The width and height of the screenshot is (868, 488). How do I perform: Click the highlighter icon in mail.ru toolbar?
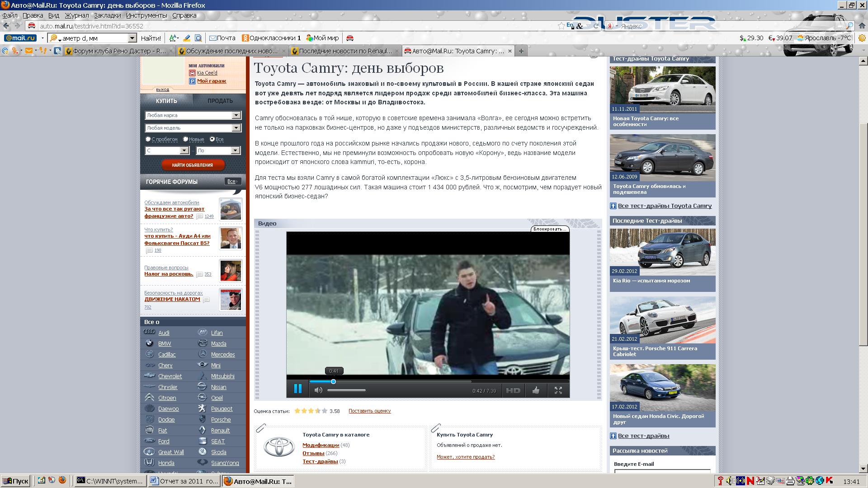tap(186, 38)
